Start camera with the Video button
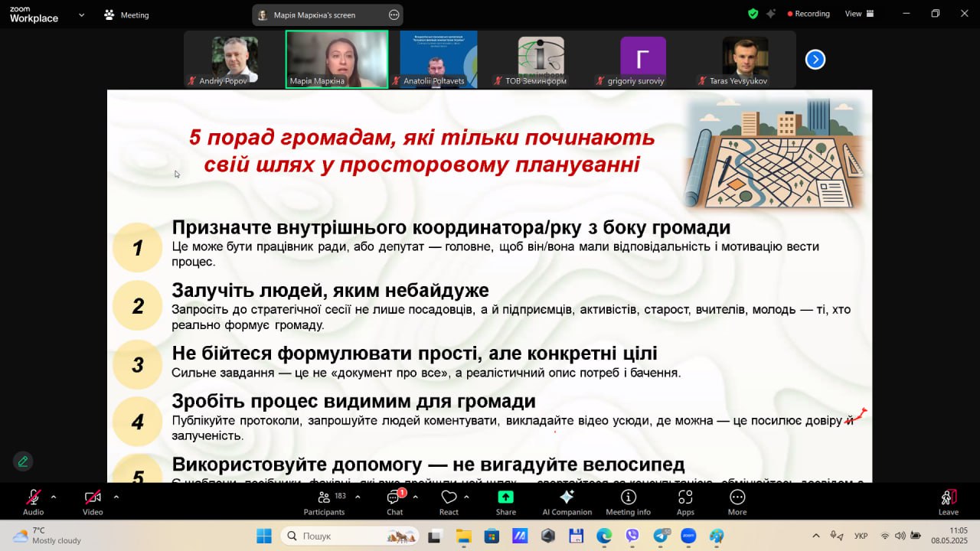 [x=93, y=501]
